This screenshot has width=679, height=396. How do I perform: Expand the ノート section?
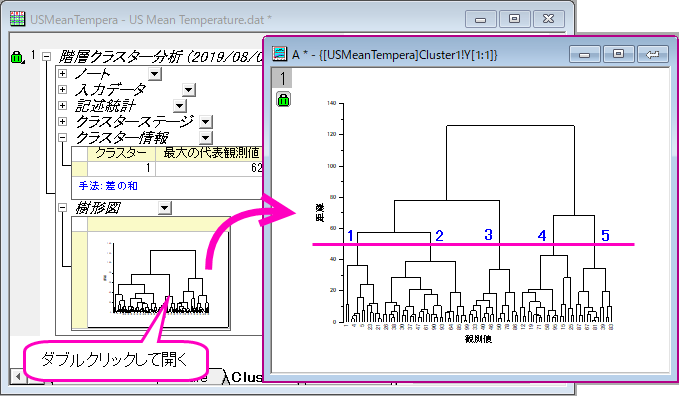click(62, 74)
